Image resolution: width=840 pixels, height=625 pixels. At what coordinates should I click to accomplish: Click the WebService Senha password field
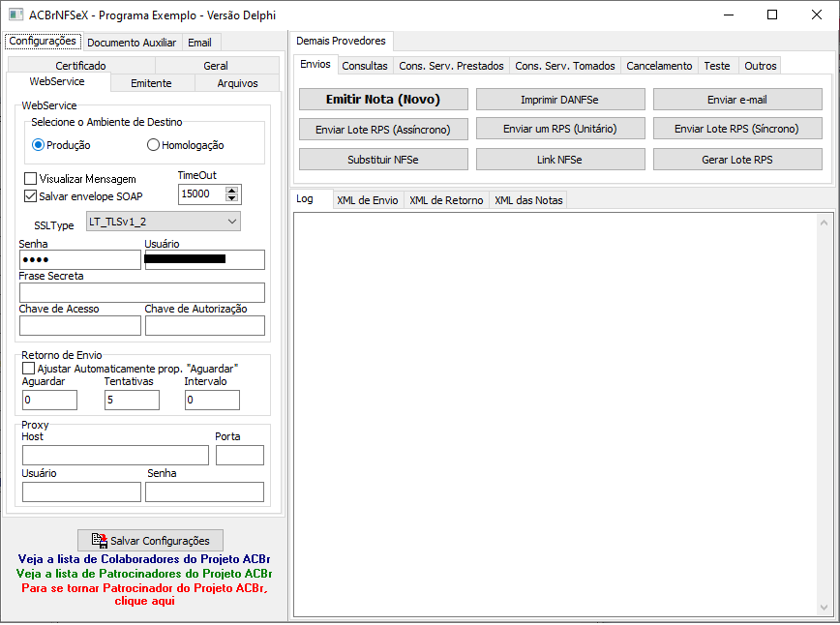point(80,259)
